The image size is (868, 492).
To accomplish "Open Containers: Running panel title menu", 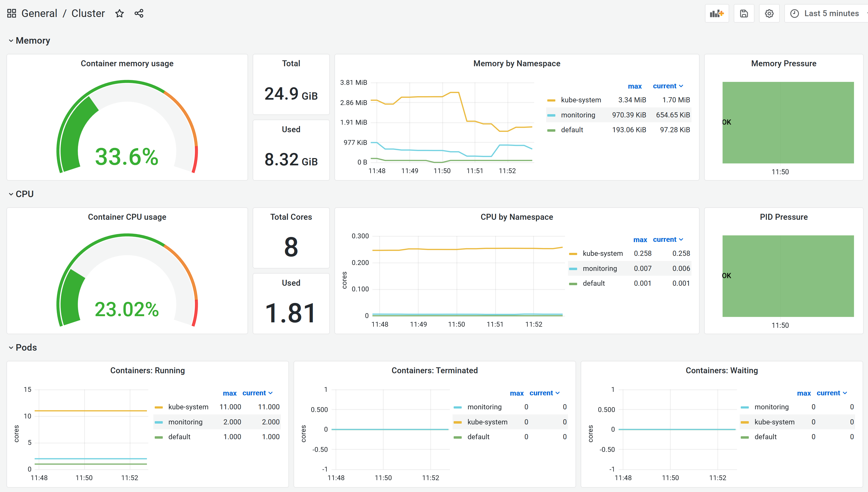I will pyautogui.click(x=147, y=370).
